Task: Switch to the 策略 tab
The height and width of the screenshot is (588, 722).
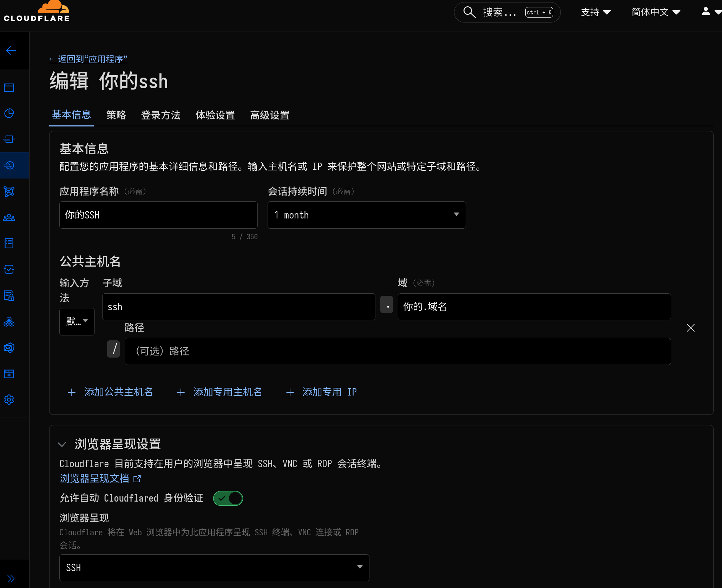Action: pyautogui.click(x=116, y=115)
